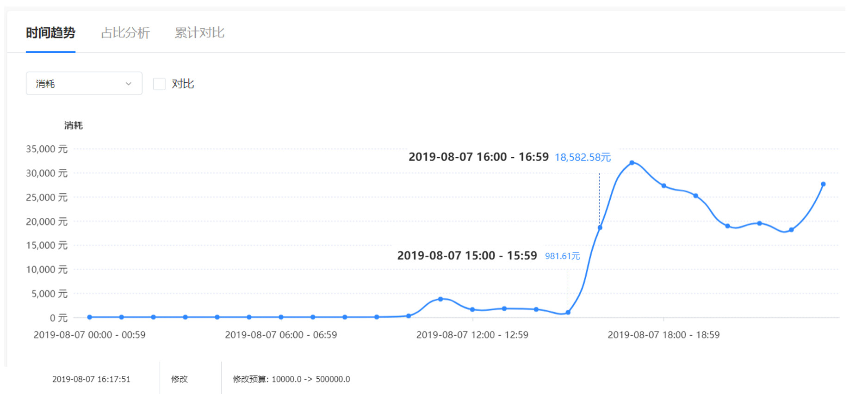Switch to the 时间趋势 tab
Image resolution: width=868 pixels, height=394 pixels.
50,33
